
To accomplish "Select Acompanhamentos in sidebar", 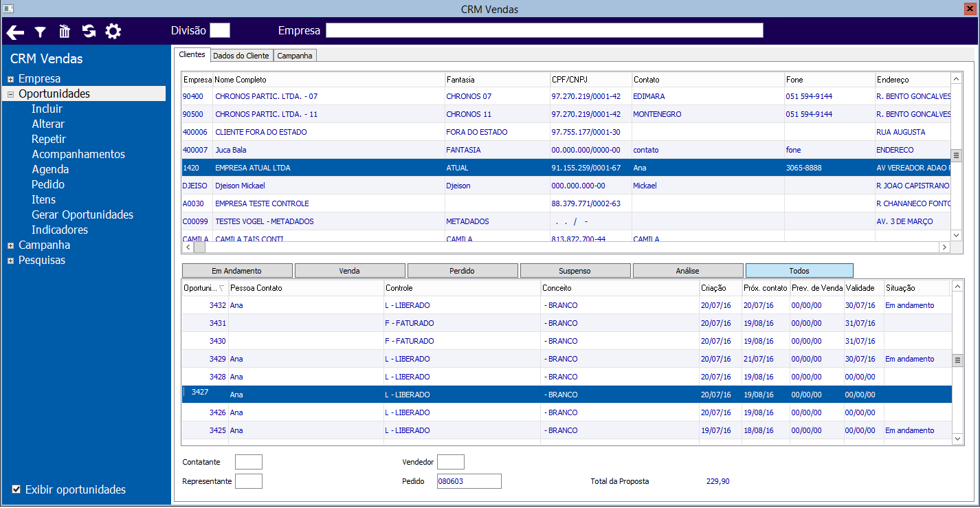I will 78,154.
